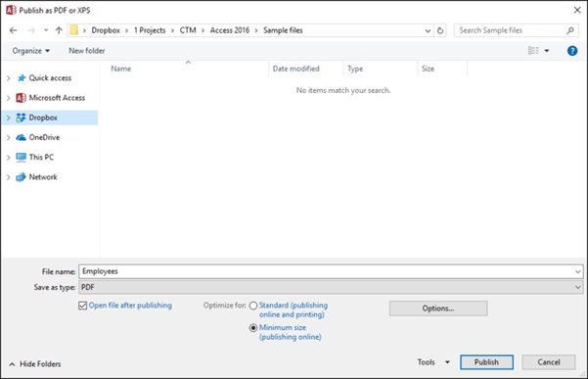
Task: Change the view layout icon
Action: click(x=533, y=50)
